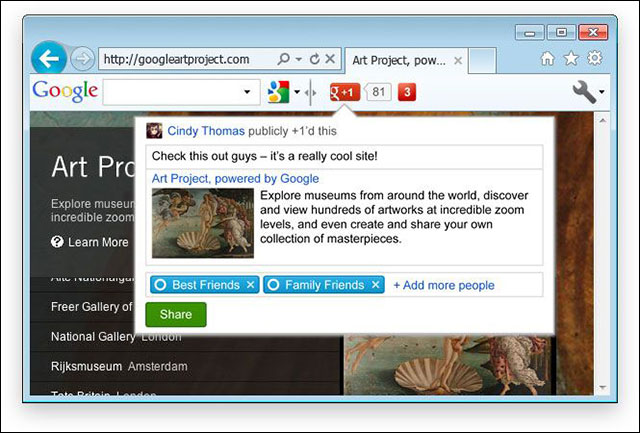Click the comment text box
Screen dimensions: 640x433
pyautogui.click(x=344, y=156)
